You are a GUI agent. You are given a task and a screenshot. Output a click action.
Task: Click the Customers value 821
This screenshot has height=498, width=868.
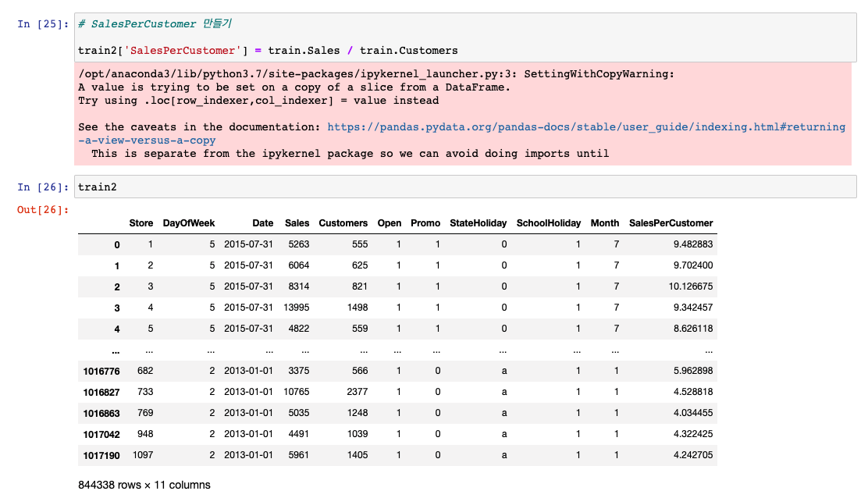coord(360,286)
